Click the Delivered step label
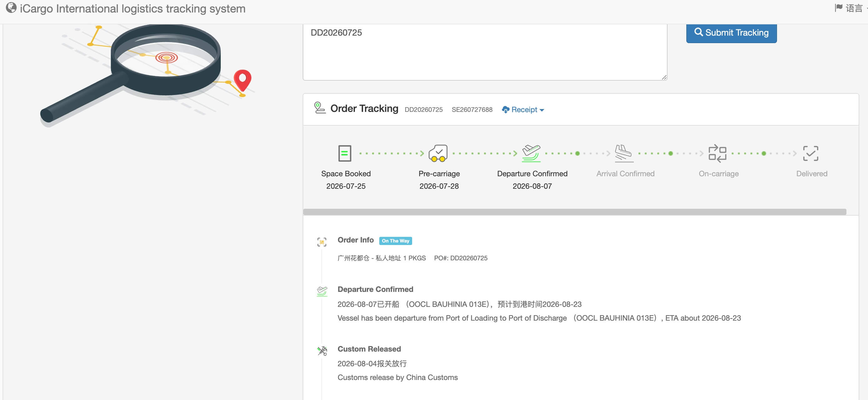The height and width of the screenshot is (400, 868). click(x=811, y=174)
